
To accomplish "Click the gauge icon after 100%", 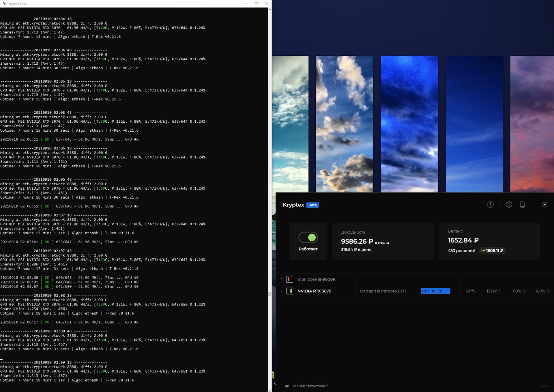I will 548,291.
